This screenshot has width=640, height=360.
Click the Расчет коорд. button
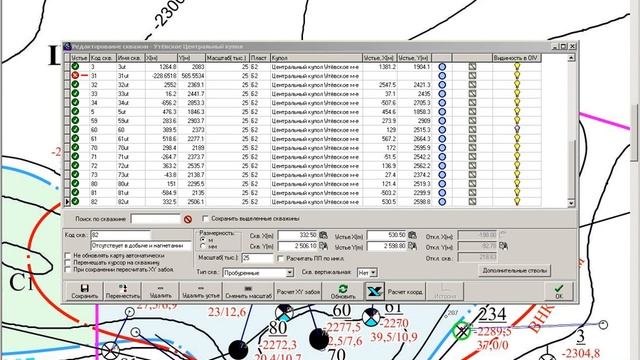(x=405, y=291)
